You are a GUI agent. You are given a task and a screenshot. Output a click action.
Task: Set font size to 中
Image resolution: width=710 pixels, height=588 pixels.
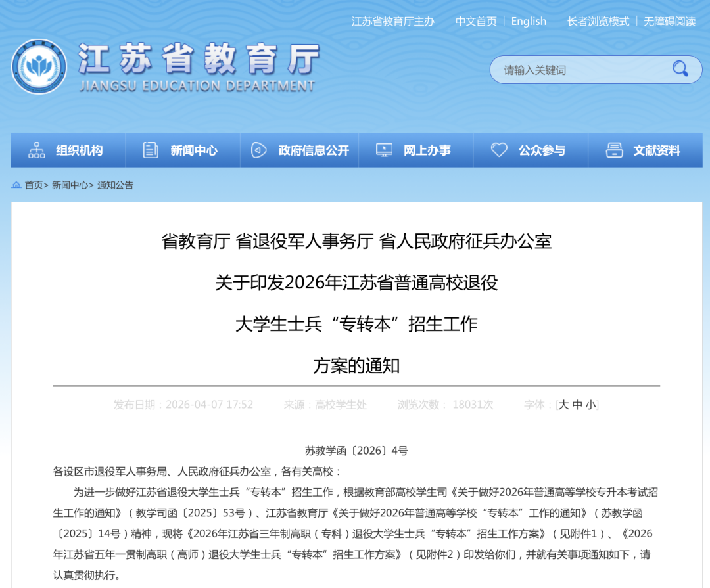(577, 405)
